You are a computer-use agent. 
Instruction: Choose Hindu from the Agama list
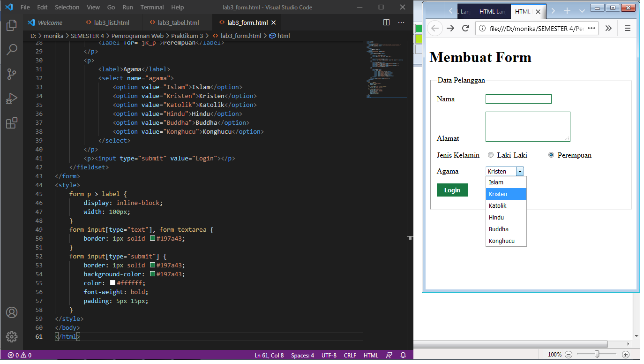[506, 218]
